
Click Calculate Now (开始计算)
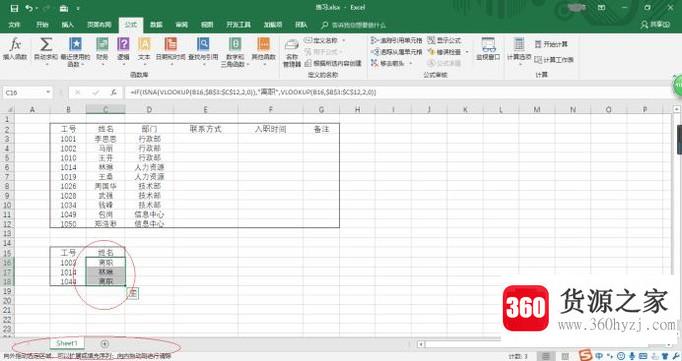tap(551, 44)
